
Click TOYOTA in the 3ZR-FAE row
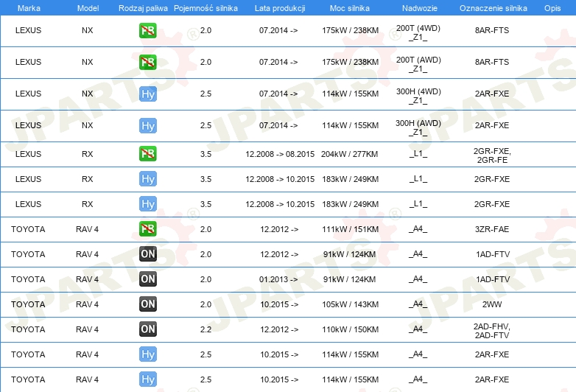coord(28,229)
